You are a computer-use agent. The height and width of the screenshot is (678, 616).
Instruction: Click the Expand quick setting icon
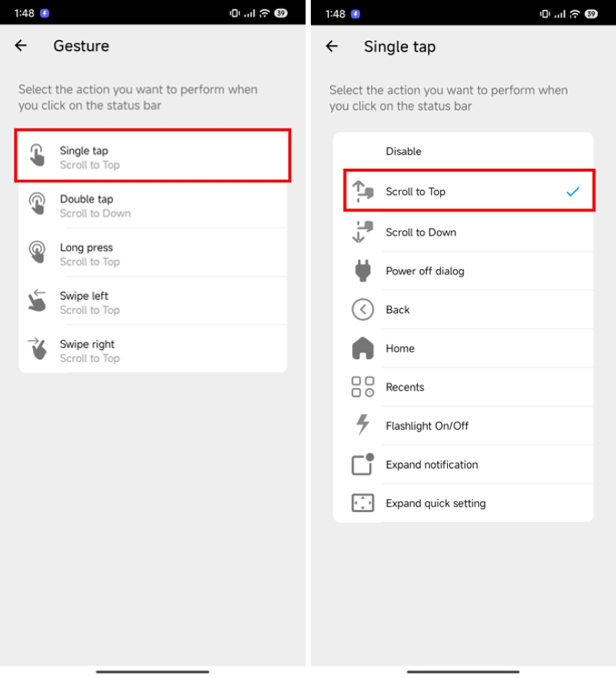click(x=363, y=503)
